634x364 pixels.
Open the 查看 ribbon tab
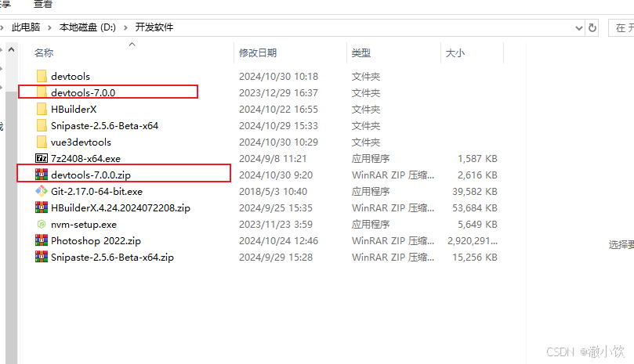[x=43, y=5]
